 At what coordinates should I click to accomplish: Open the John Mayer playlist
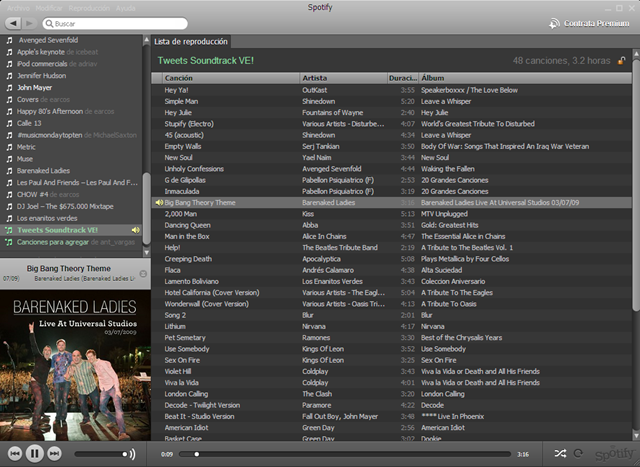(35, 87)
